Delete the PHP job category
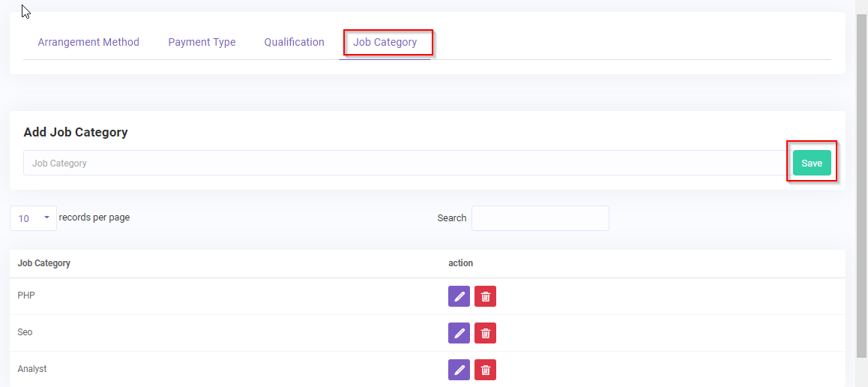 [x=485, y=296]
